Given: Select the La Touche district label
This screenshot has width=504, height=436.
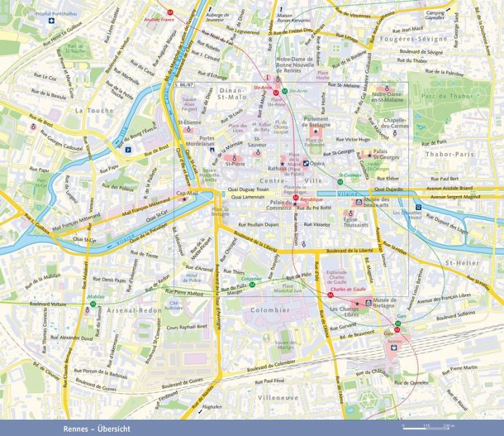Looking at the screenshot, I should coord(94,110).
